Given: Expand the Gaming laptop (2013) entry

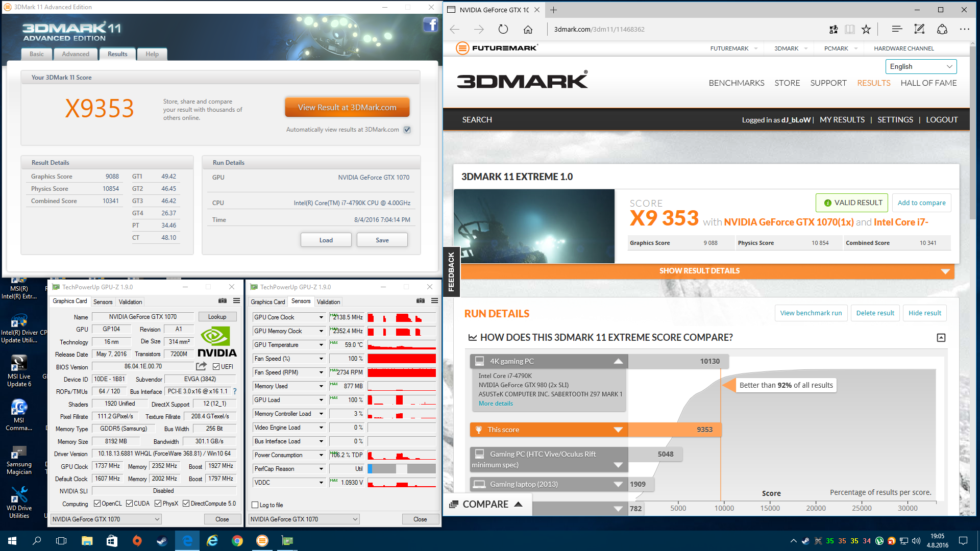Looking at the screenshot, I should [x=618, y=484].
